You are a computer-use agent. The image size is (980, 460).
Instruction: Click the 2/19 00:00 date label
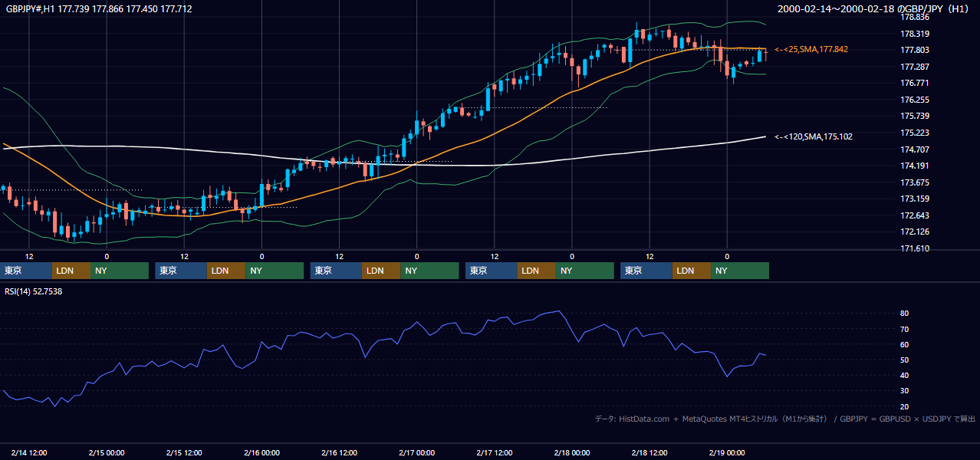[x=727, y=453]
